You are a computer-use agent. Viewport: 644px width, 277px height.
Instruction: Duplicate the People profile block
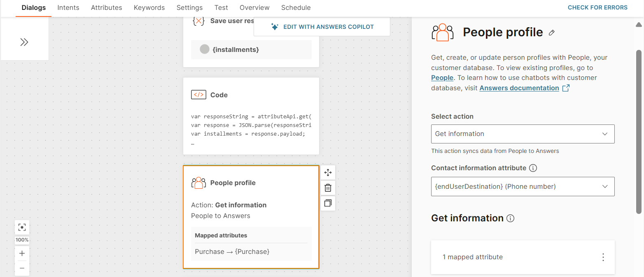coord(328,203)
